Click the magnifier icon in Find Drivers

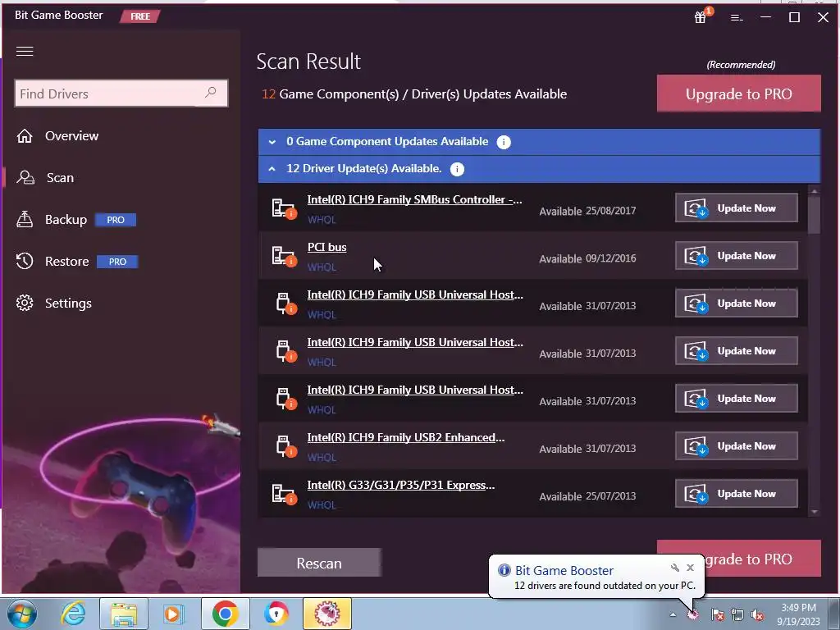(x=211, y=92)
